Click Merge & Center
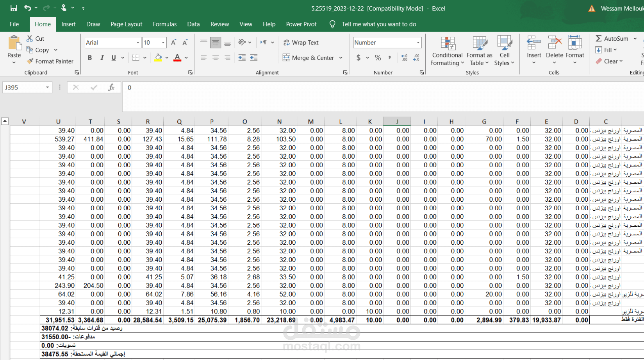 tap(308, 57)
